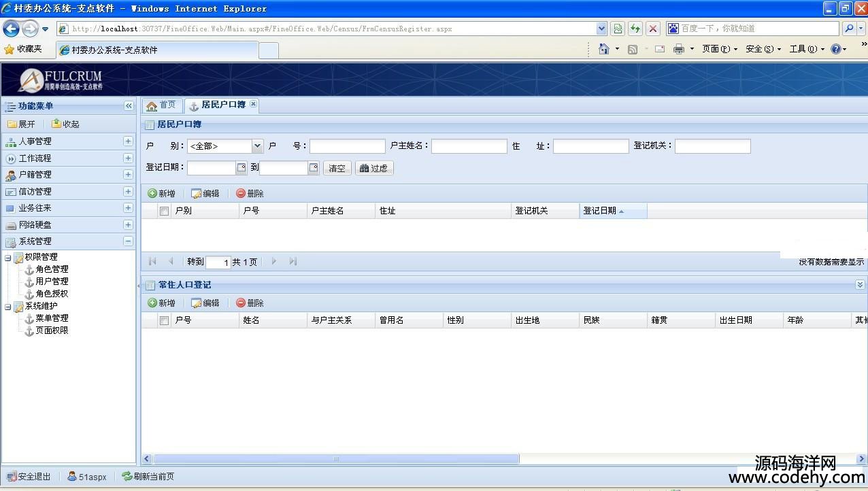Screen dimensions: 868x491
Task: Open the 页面(P) menu
Action: point(720,49)
